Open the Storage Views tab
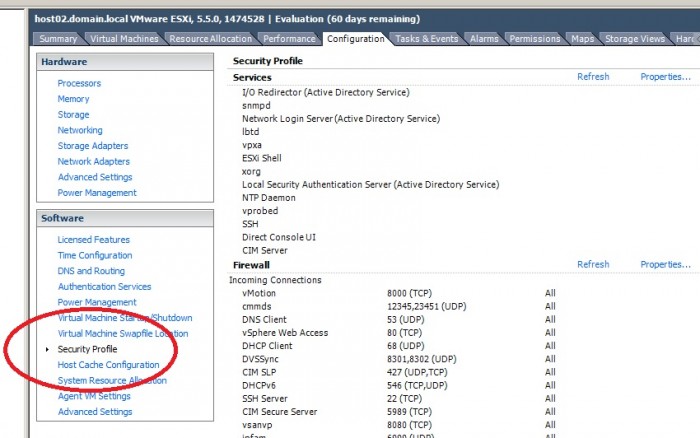The width and height of the screenshot is (700, 438). [x=634, y=39]
